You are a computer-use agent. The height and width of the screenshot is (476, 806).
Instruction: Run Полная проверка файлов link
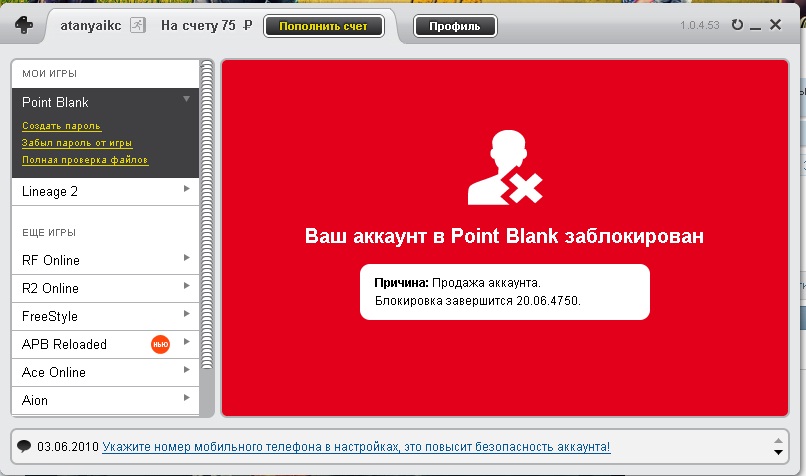coord(85,160)
